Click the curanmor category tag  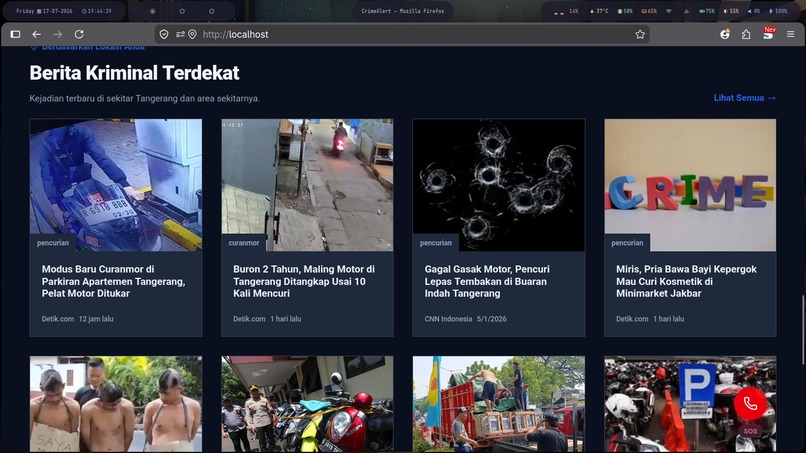click(244, 243)
